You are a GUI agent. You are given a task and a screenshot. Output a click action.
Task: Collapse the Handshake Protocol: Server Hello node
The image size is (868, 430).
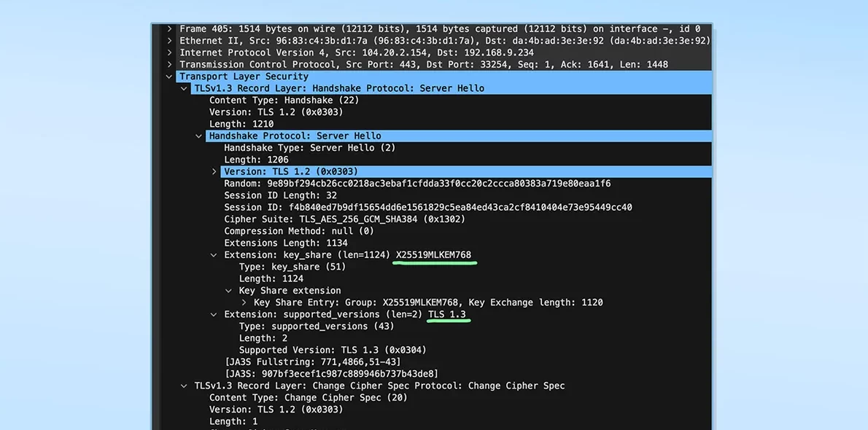(199, 136)
